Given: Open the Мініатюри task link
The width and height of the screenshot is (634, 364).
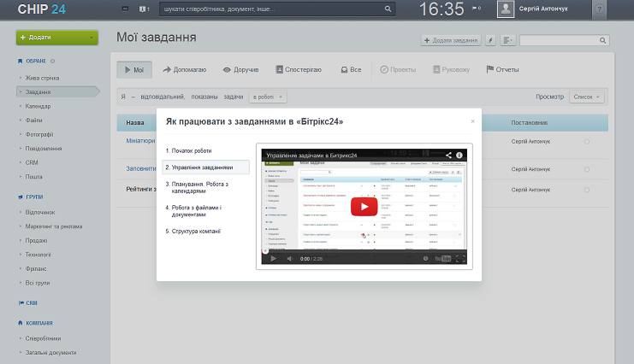Looking at the screenshot, I should [x=140, y=141].
